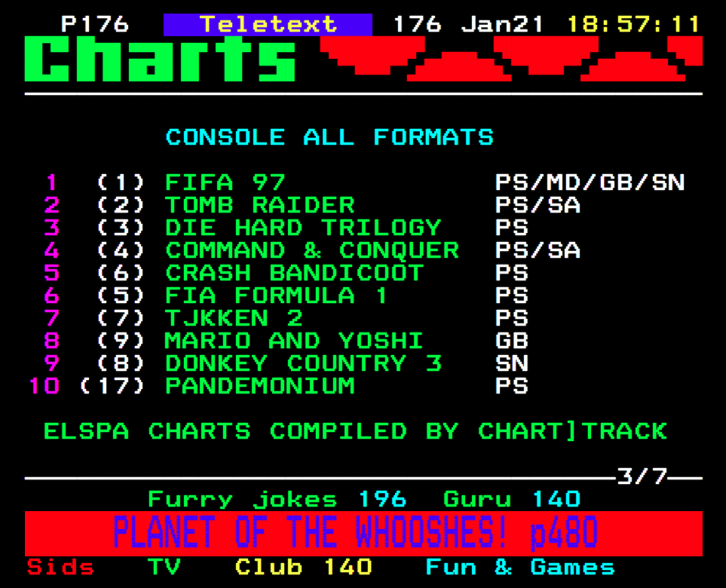Select the MARIO AND YOSHI title
726x588 pixels.
[294, 341]
